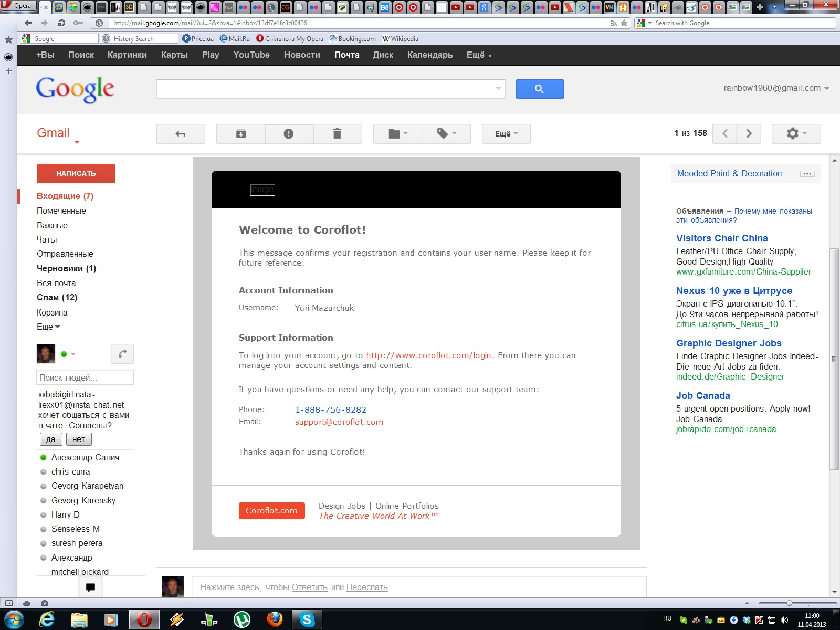Show options for Meoded Paint & Decoration
This screenshot has height=630, width=840.
[x=807, y=174]
